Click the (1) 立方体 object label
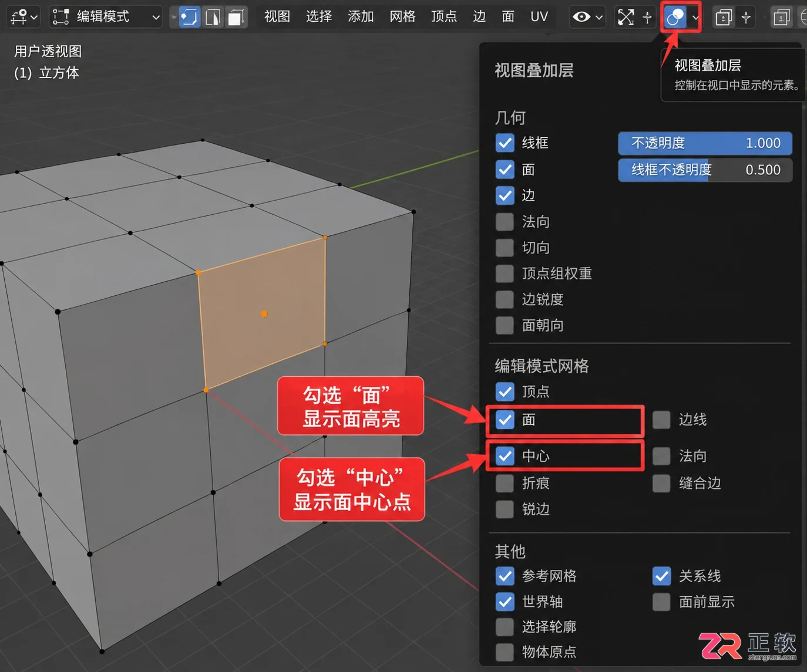 point(46,73)
